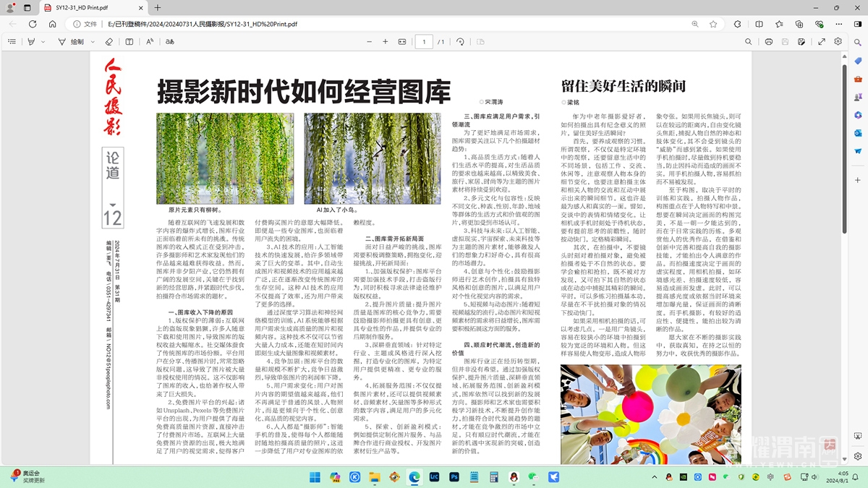Click the Rotate page icon
Image resolution: width=868 pixels, height=488 pixels.
[x=460, y=42]
